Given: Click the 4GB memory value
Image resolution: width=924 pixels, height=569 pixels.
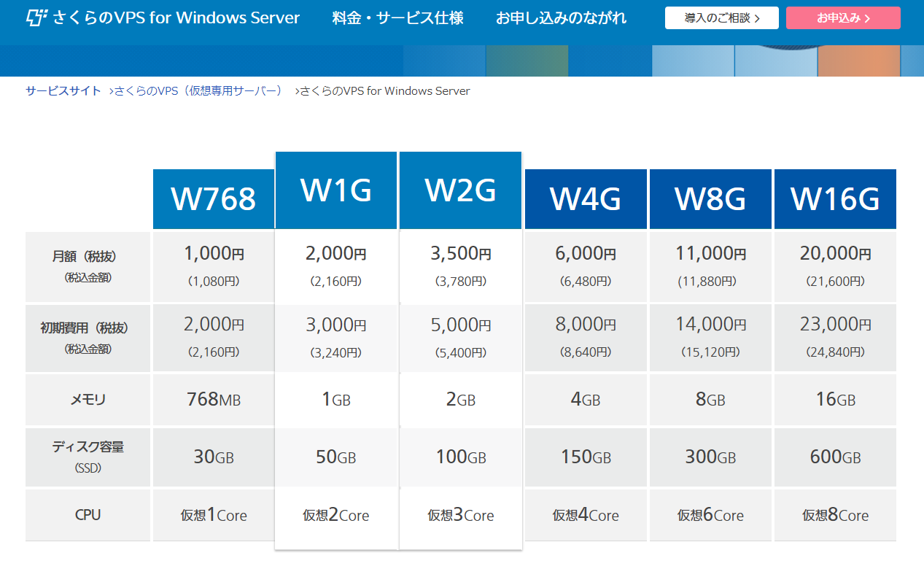Looking at the screenshot, I should pyautogui.click(x=586, y=400).
